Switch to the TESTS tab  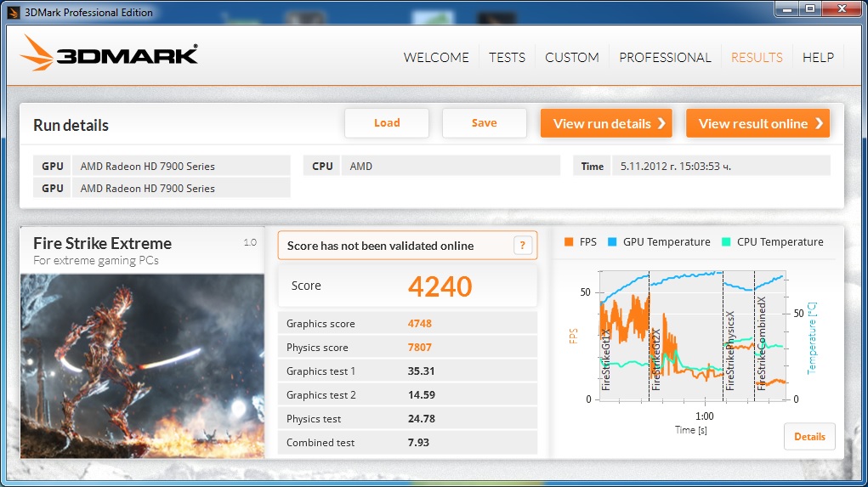pos(507,58)
